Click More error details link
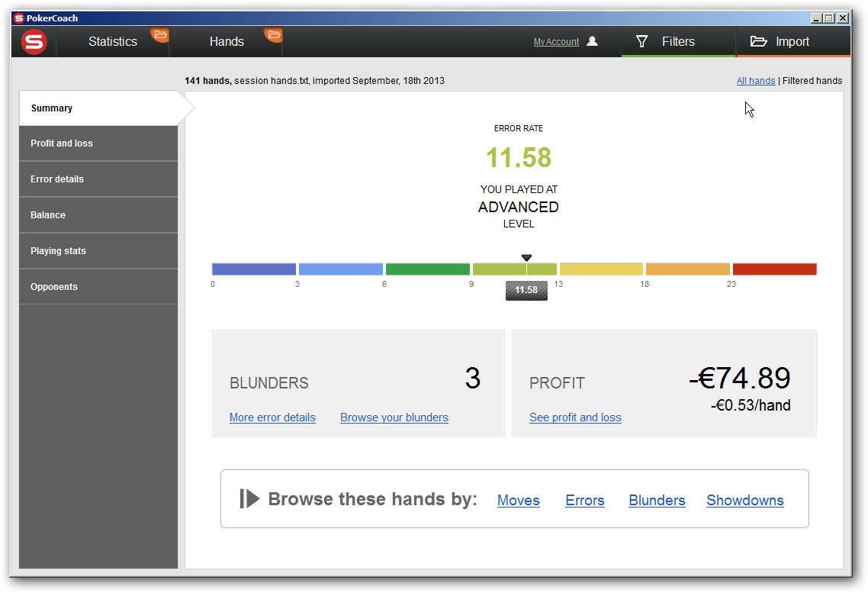Image resolution: width=868 pixels, height=593 pixels. pos(272,417)
